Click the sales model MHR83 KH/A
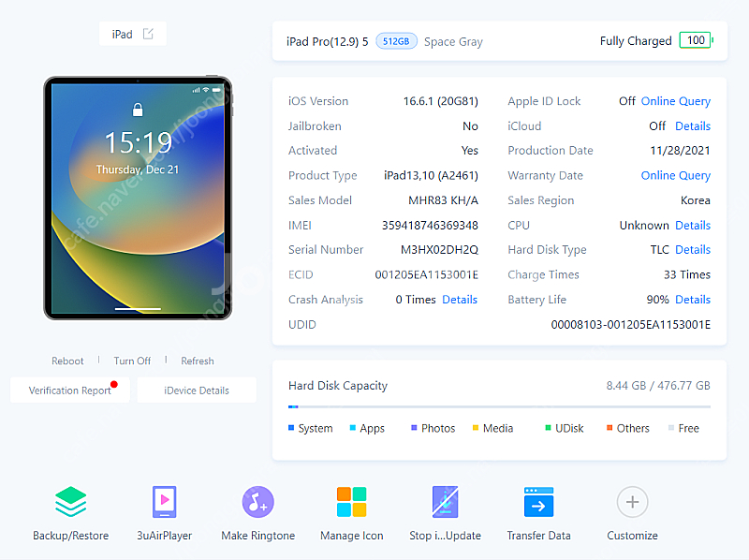 pos(443,200)
